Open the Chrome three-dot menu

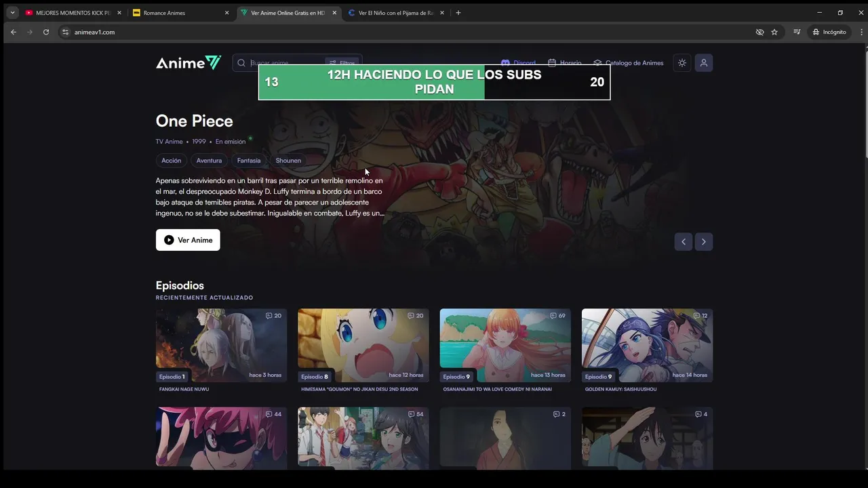tap(861, 32)
